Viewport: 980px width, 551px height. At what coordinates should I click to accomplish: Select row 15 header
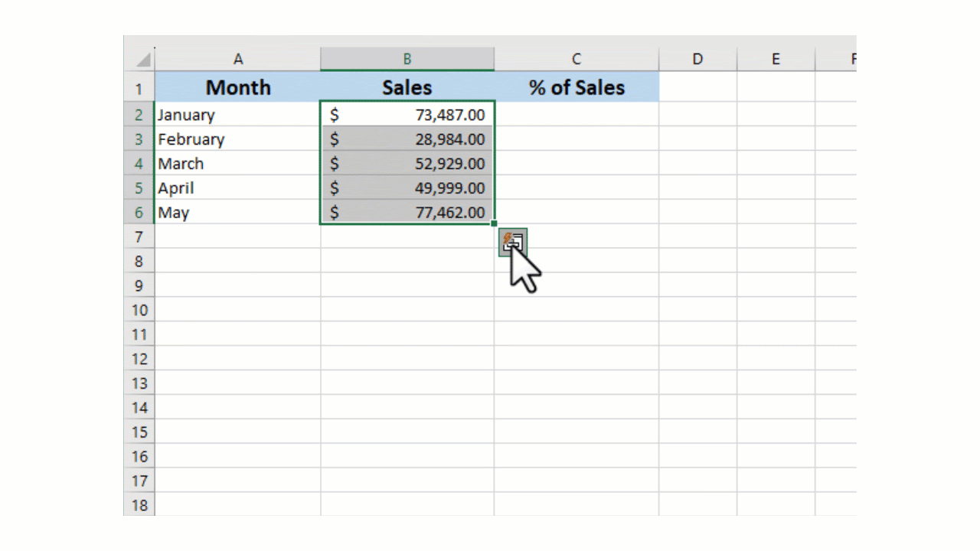coord(139,432)
